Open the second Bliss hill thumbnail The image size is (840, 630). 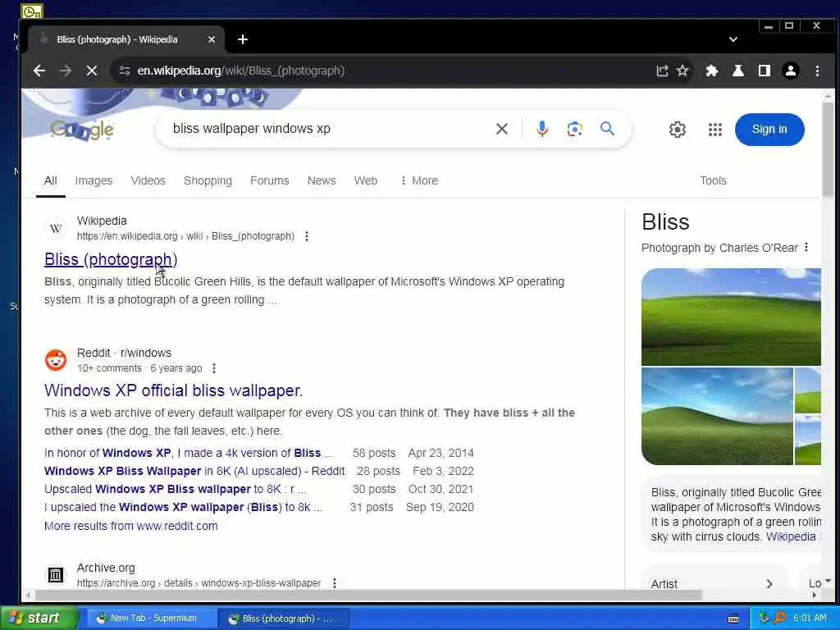tap(717, 416)
